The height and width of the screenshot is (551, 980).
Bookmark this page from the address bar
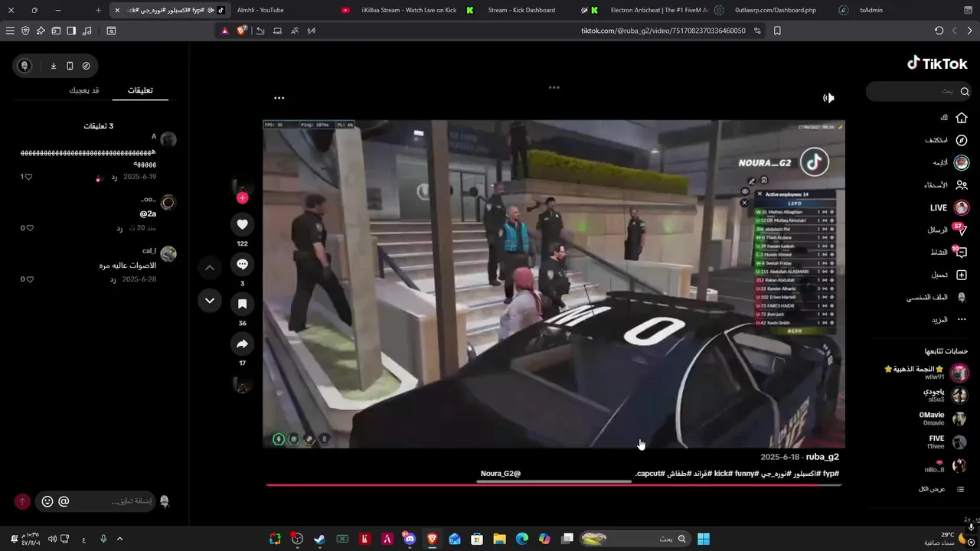coord(777,31)
